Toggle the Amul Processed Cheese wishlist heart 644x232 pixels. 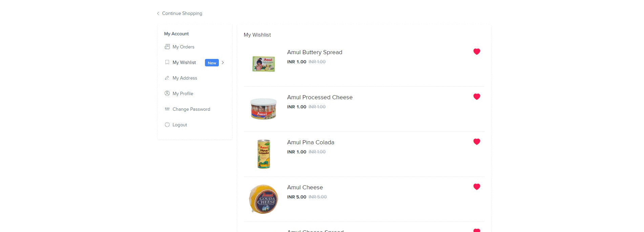coord(477,97)
